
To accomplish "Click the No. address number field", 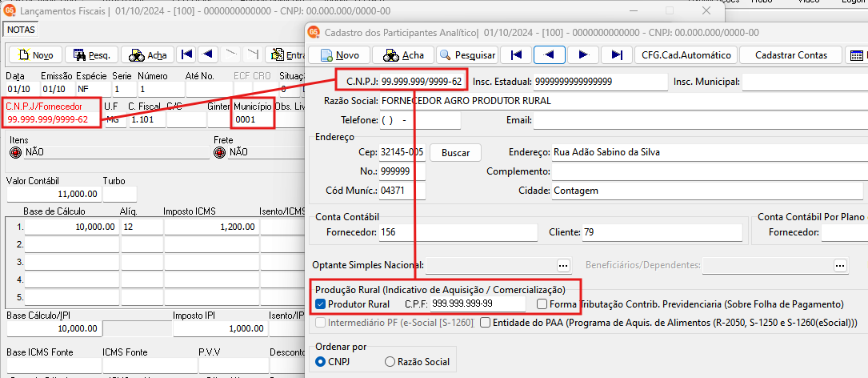I will 402,171.
